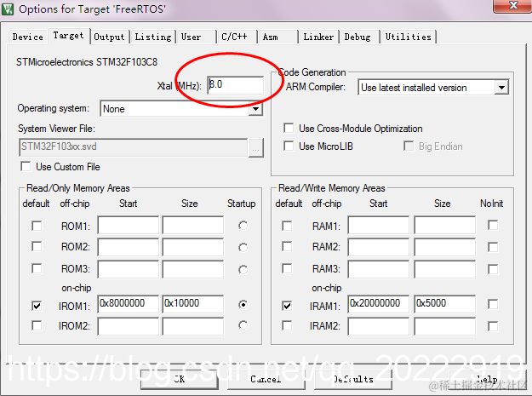Click the Cancel button
This screenshot has height=396, width=532.
coord(266,379)
